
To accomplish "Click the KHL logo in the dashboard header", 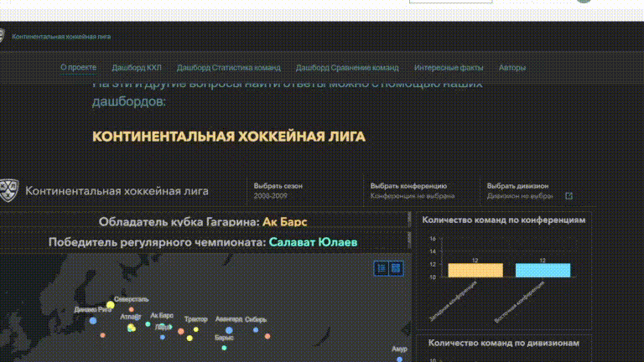I will point(8,190).
